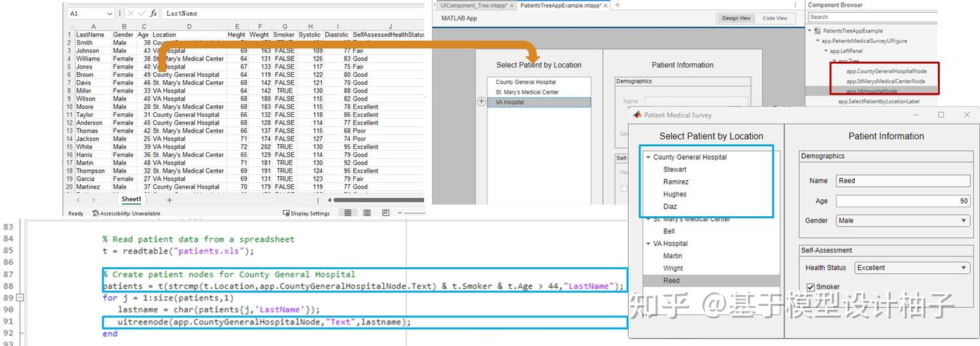The width and height of the screenshot is (980, 346).
Task: Click the Excel formula cancel X icon
Action: click(x=131, y=13)
